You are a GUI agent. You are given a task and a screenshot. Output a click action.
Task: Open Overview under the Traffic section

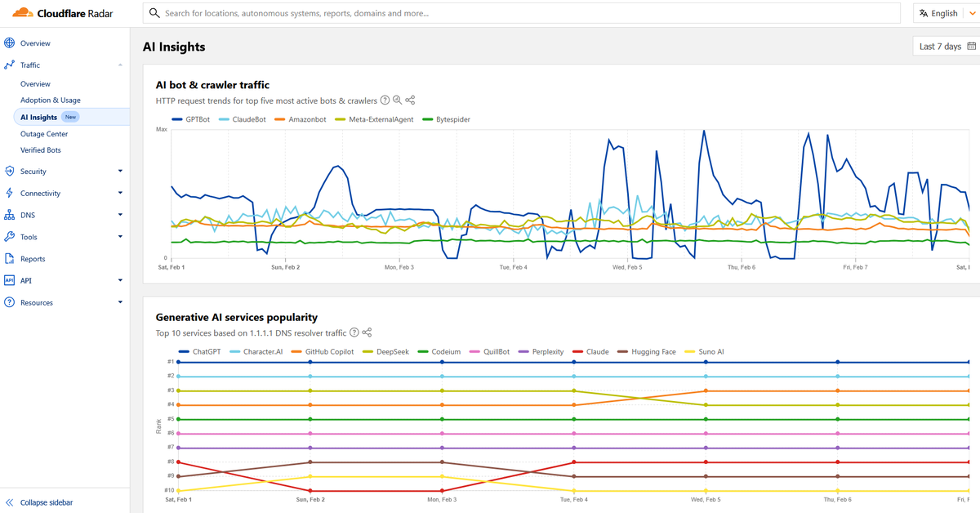click(35, 84)
